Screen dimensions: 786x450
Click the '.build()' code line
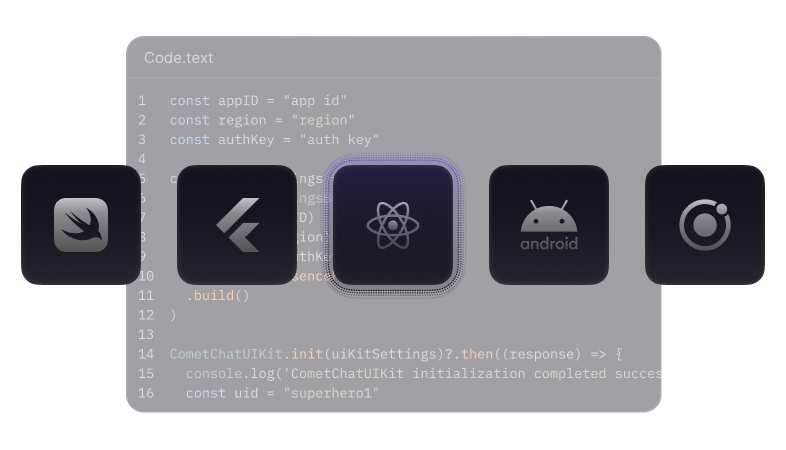(x=218, y=296)
